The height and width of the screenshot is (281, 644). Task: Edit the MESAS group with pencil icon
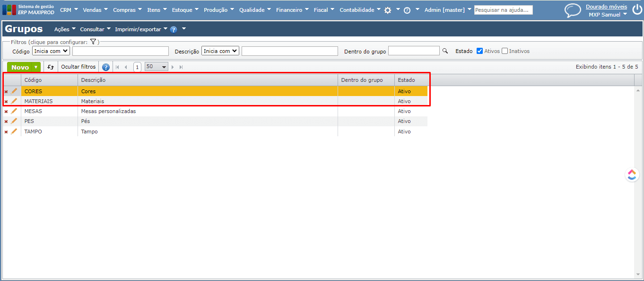(x=14, y=111)
